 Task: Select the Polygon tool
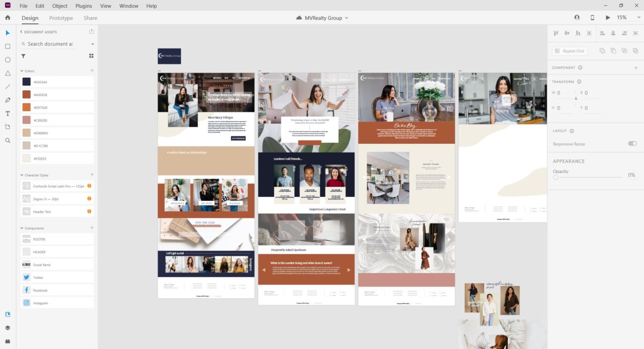(7, 73)
